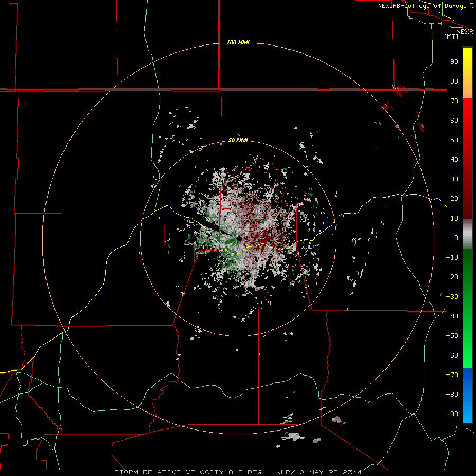Click the "NEXLAB-College of DuPage" header text
The image size is (476, 476).
click(423, 6)
